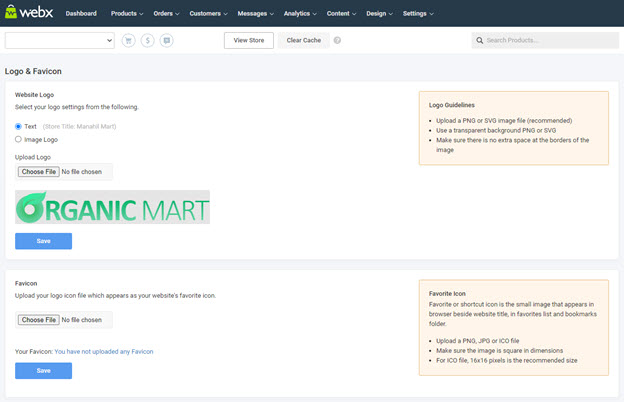Click the 'Favorite Icon' heading
Viewport: 624px width, 402px height.
point(447,293)
